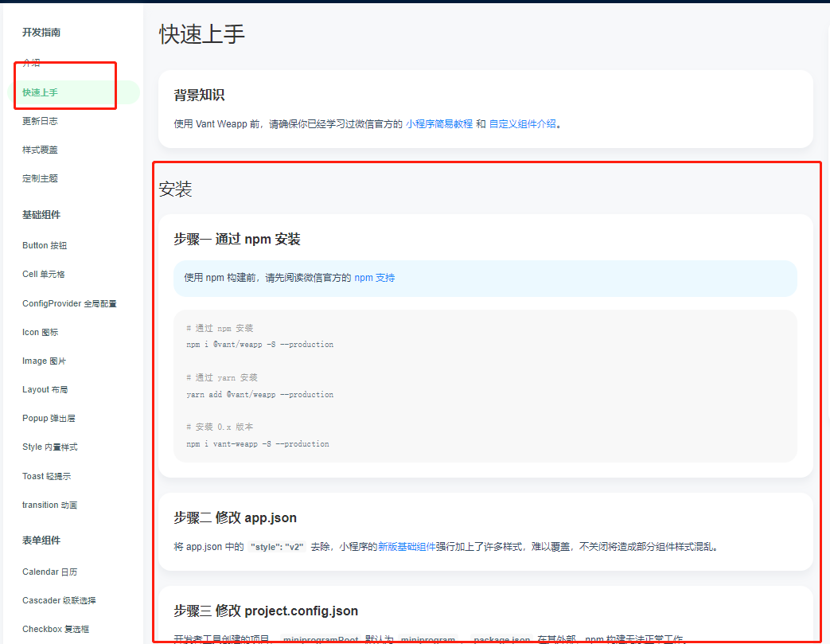This screenshot has height=644, width=830.
Task: Click the 步骤一 通过 npm 安装 heading
Action: (237, 240)
